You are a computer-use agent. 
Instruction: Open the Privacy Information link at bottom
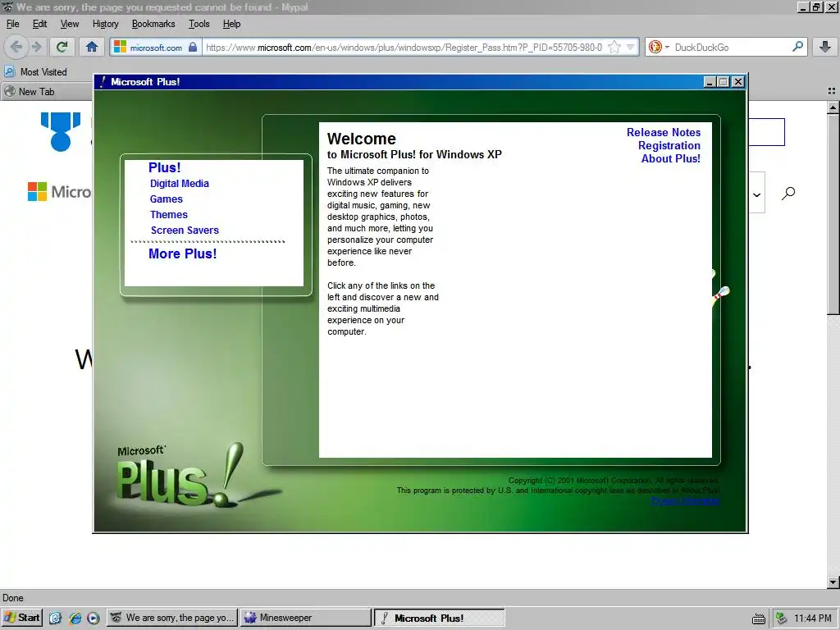point(685,500)
